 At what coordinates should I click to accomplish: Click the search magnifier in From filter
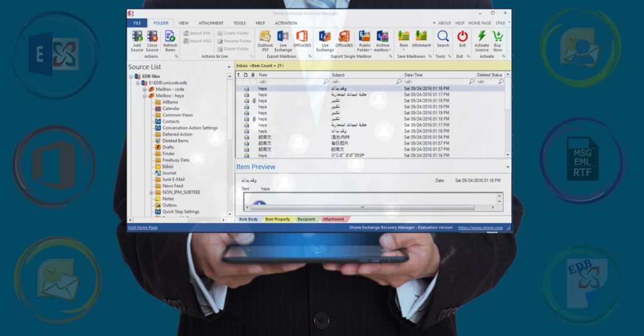tap(326, 82)
